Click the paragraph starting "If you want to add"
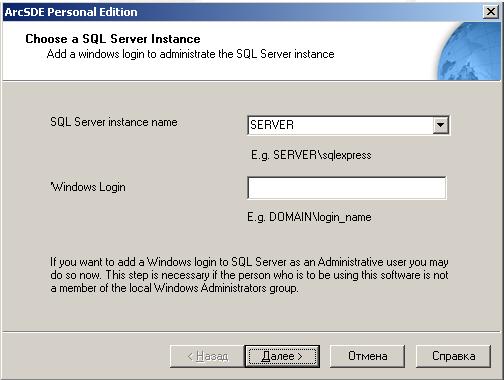Image resolution: width=504 pixels, height=380 pixels. (249, 275)
